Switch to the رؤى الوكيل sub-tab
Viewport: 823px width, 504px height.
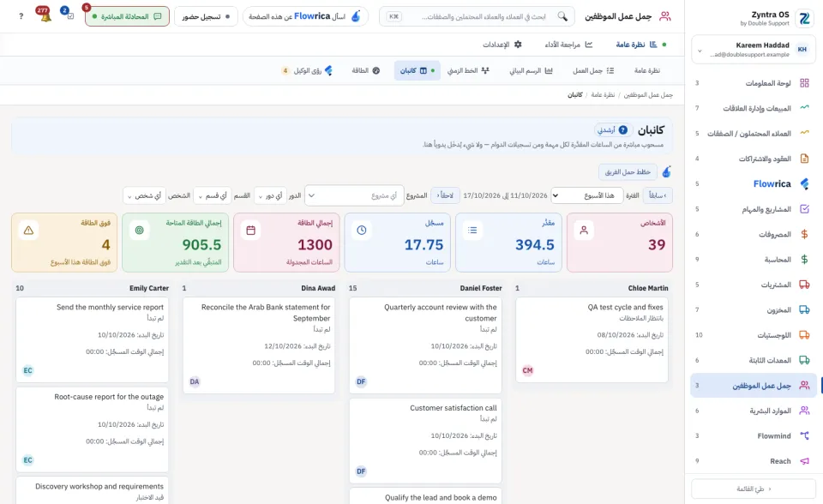click(x=308, y=70)
